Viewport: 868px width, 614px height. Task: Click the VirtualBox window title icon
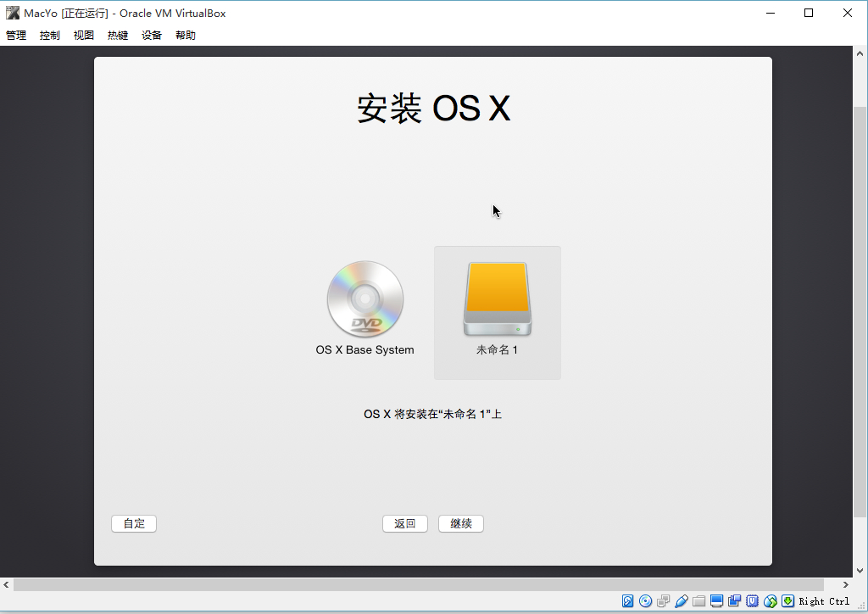coord(12,13)
